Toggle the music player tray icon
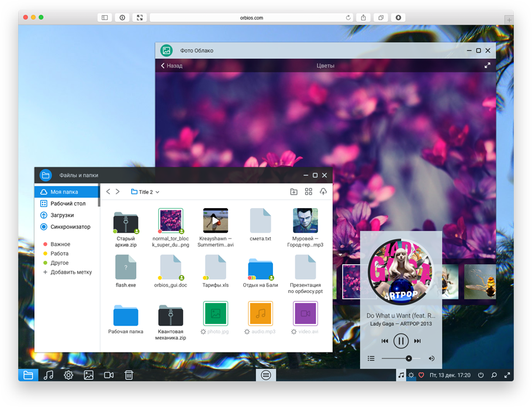The width and height of the screenshot is (532, 407). click(x=400, y=375)
